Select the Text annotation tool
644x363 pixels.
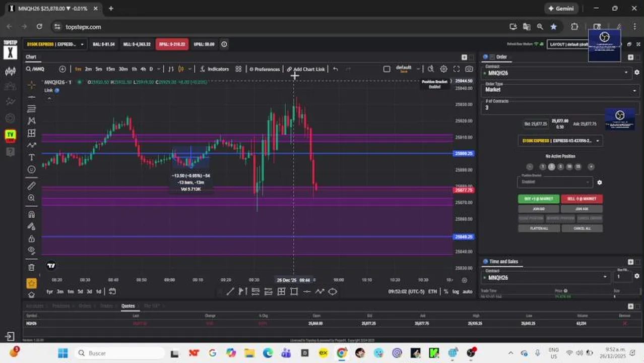point(31,157)
